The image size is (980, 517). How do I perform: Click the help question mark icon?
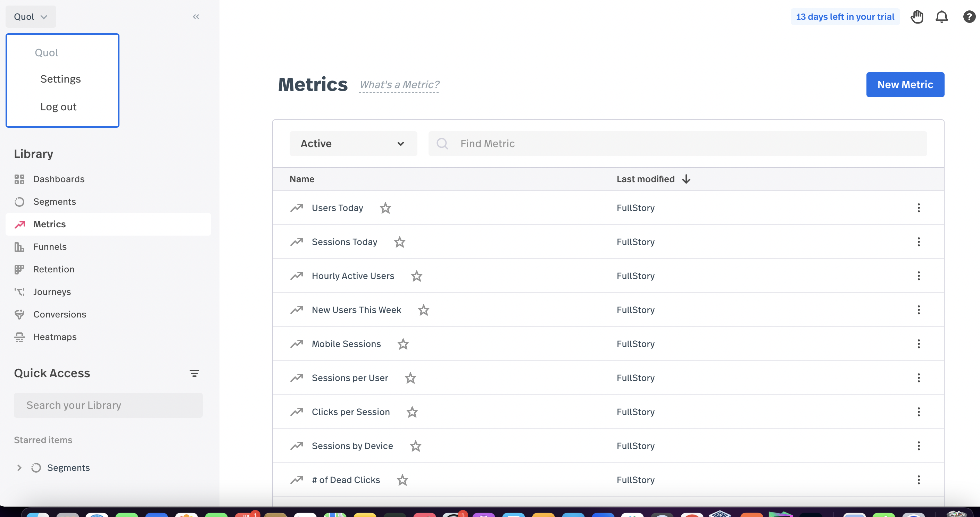(969, 17)
